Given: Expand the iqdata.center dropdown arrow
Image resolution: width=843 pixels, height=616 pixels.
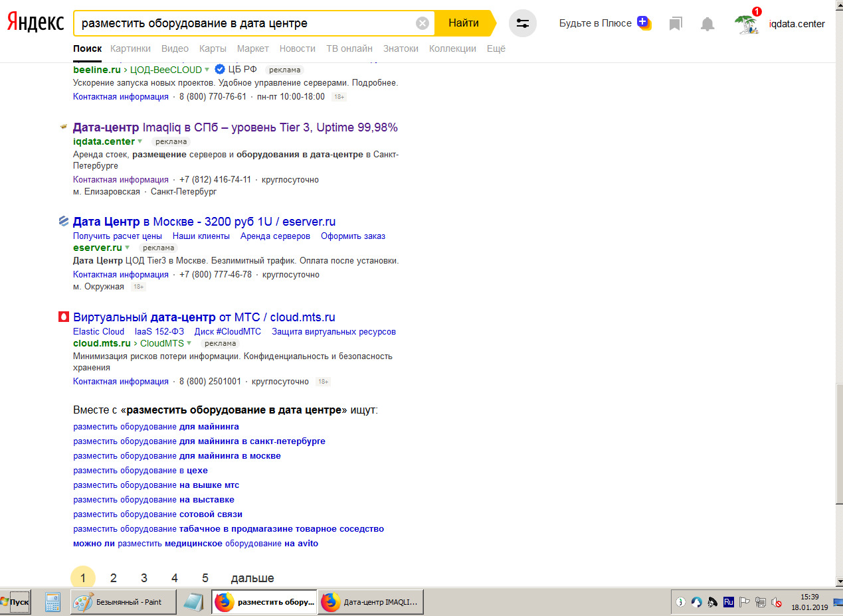Looking at the screenshot, I should [x=140, y=142].
